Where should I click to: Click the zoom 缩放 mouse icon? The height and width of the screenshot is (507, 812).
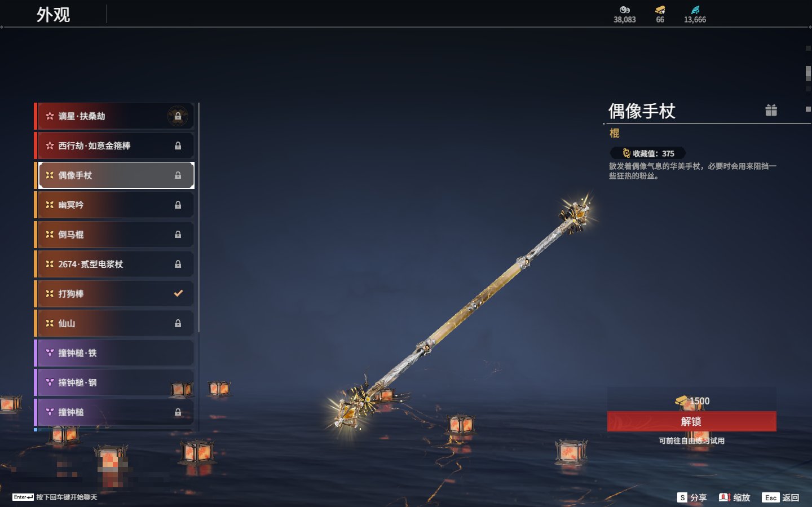pyautogui.click(x=725, y=497)
